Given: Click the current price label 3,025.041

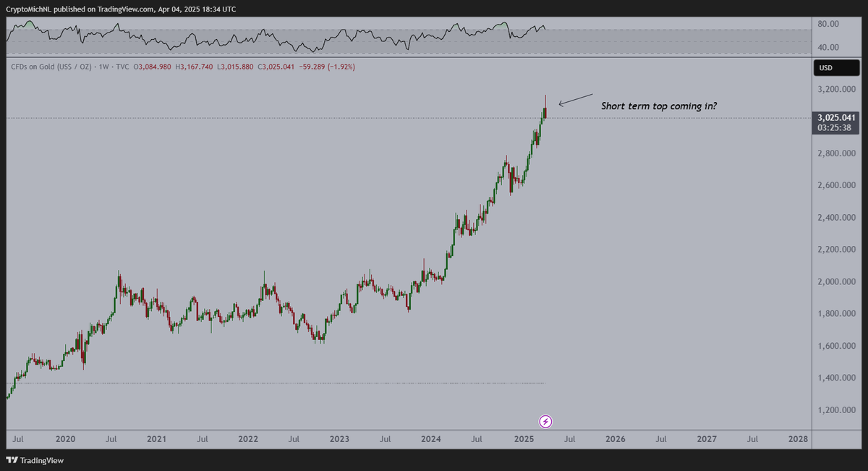Looking at the screenshot, I should [x=837, y=117].
